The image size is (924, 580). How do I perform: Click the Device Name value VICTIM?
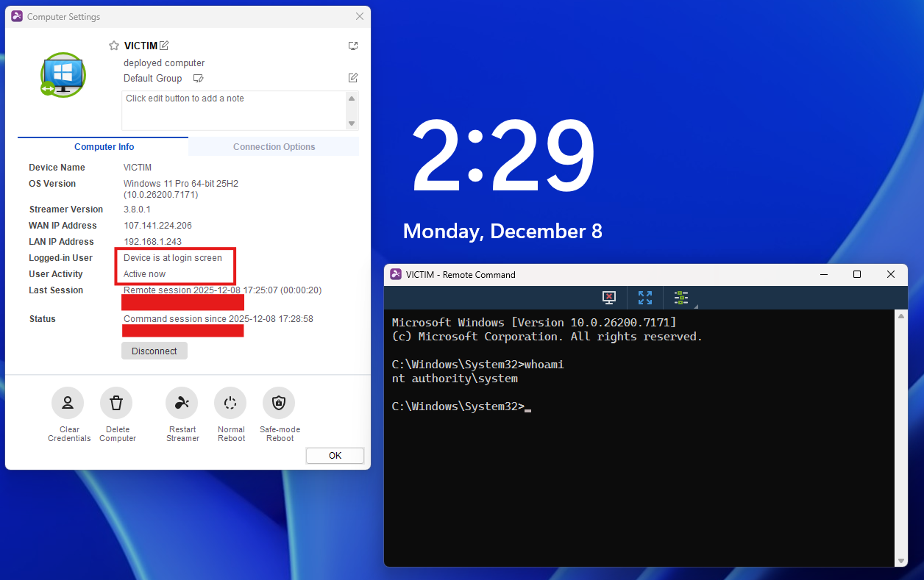point(138,168)
